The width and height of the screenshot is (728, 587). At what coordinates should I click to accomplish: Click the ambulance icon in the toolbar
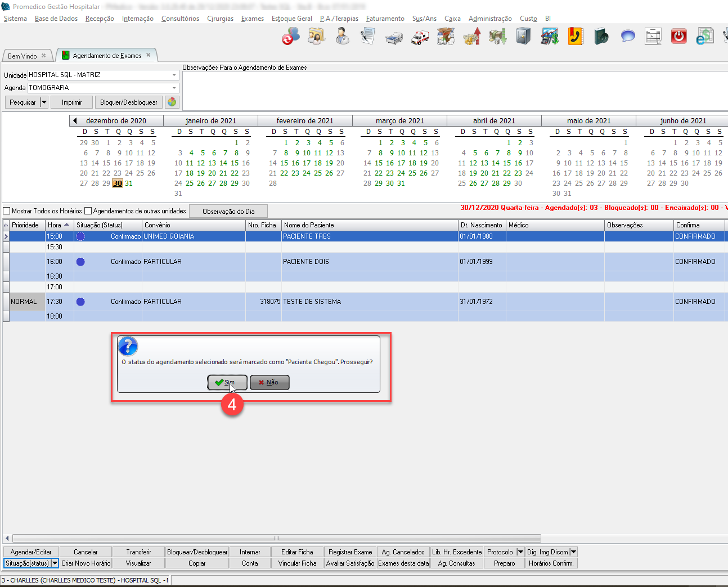[420, 37]
